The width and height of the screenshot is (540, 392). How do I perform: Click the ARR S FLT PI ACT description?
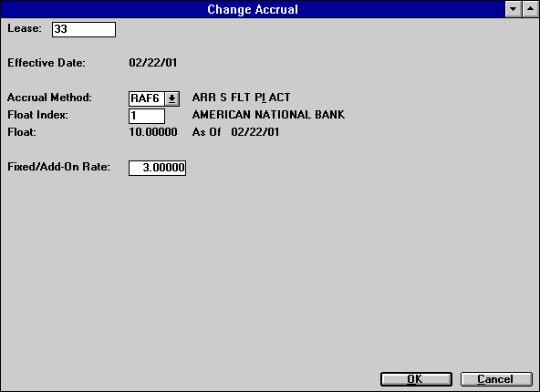click(x=241, y=98)
